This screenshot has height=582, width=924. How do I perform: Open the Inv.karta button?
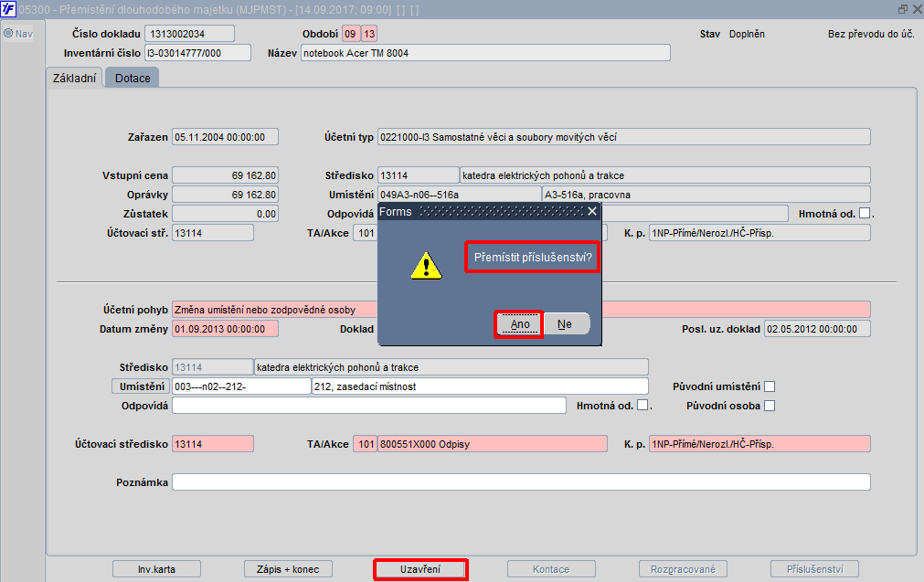[157, 569]
